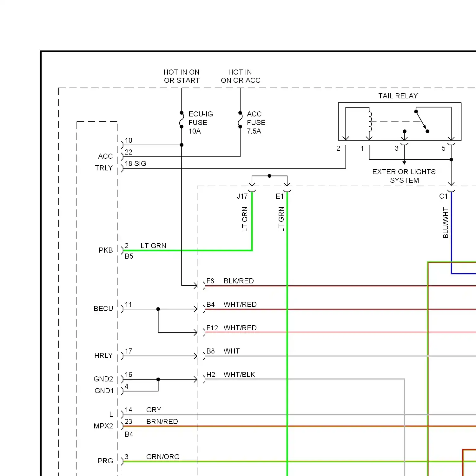Screen dimensions: 476x476
Task: Click the vertical LT GRN label near E1
Action: click(x=281, y=219)
